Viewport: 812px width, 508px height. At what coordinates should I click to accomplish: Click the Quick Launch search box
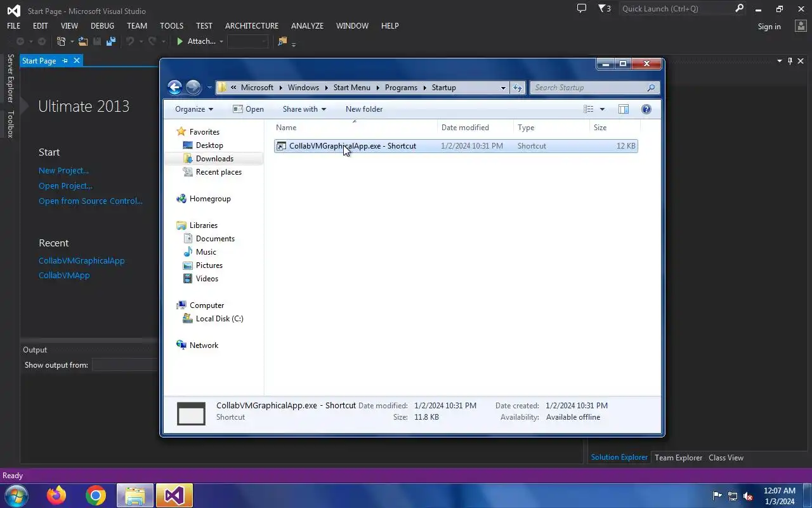[676, 9]
